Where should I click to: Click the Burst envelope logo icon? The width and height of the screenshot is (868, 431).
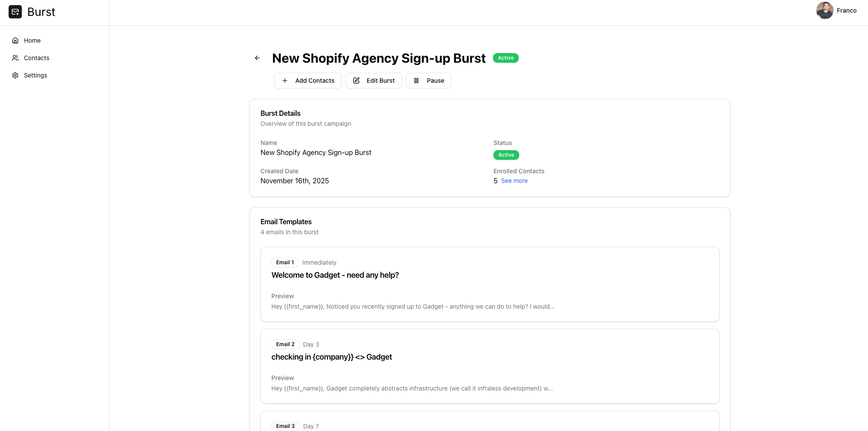tap(15, 12)
